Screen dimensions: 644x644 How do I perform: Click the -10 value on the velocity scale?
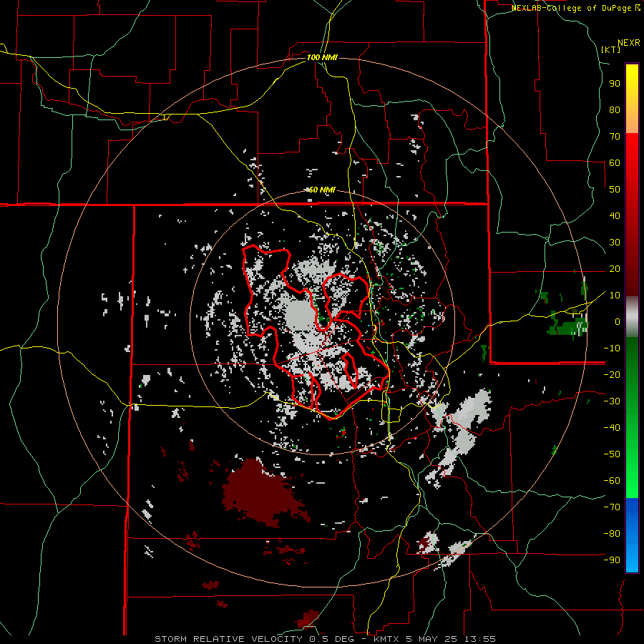coord(612,348)
